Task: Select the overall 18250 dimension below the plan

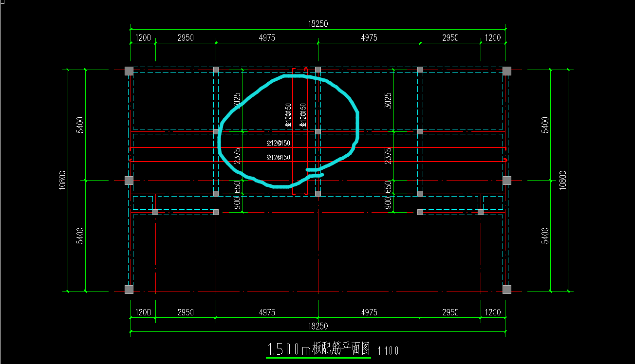Action: [x=318, y=326]
